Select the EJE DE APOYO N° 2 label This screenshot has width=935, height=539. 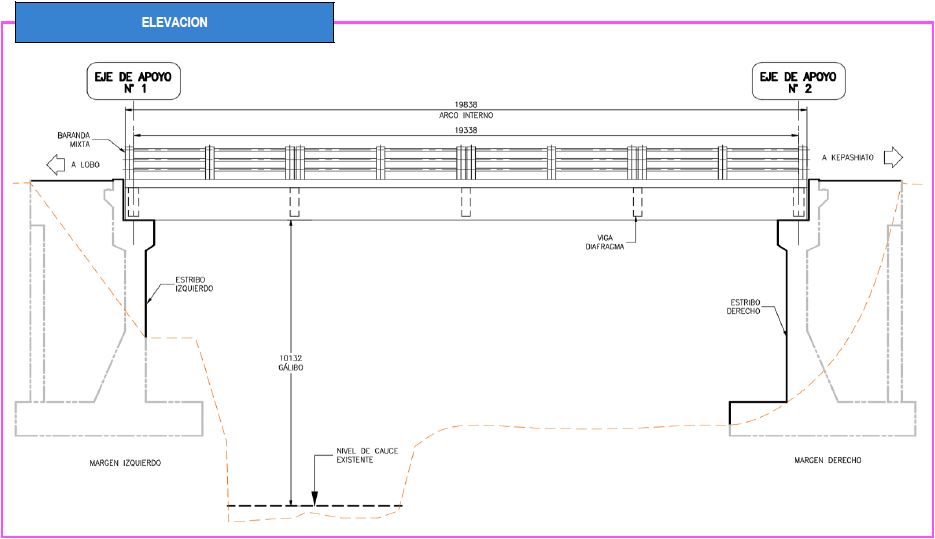(798, 81)
